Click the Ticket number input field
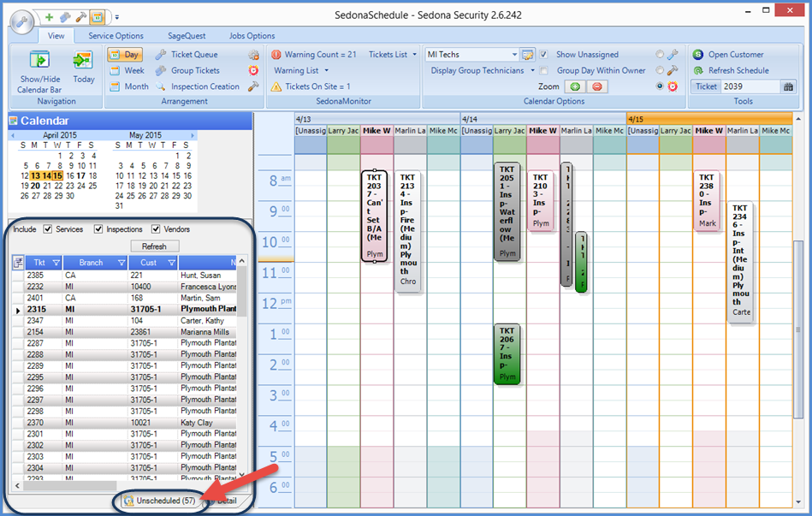The width and height of the screenshot is (812, 516). (750, 86)
